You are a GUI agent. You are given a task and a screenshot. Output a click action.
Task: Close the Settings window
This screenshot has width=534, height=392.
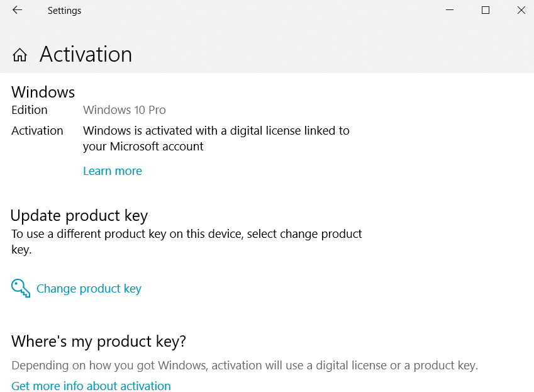coord(521,10)
